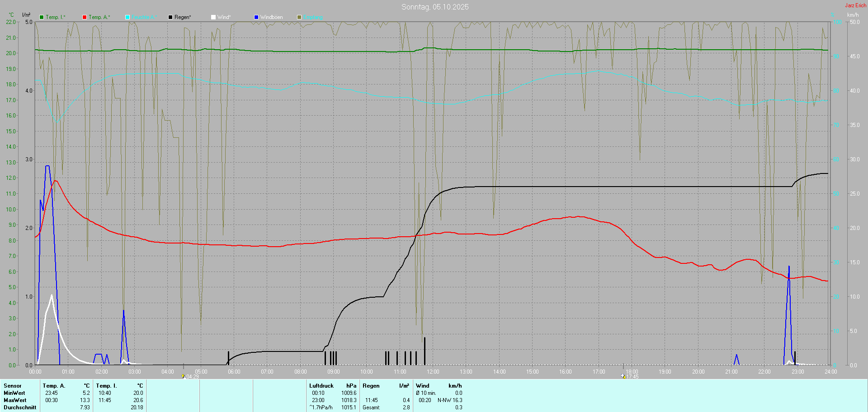Click the 'Sensor' table header
The width and height of the screenshot is (868, 412).
point(13,386)
